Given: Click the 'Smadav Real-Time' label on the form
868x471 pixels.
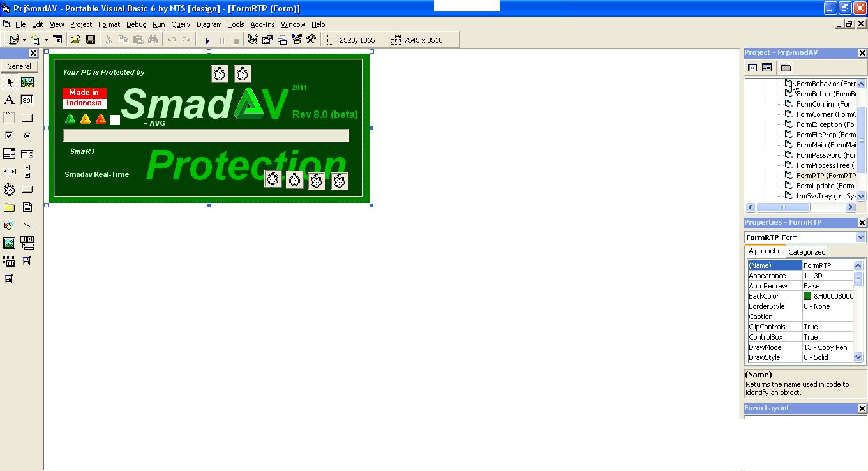Looking at the screenshot, I should coord(97,174).
